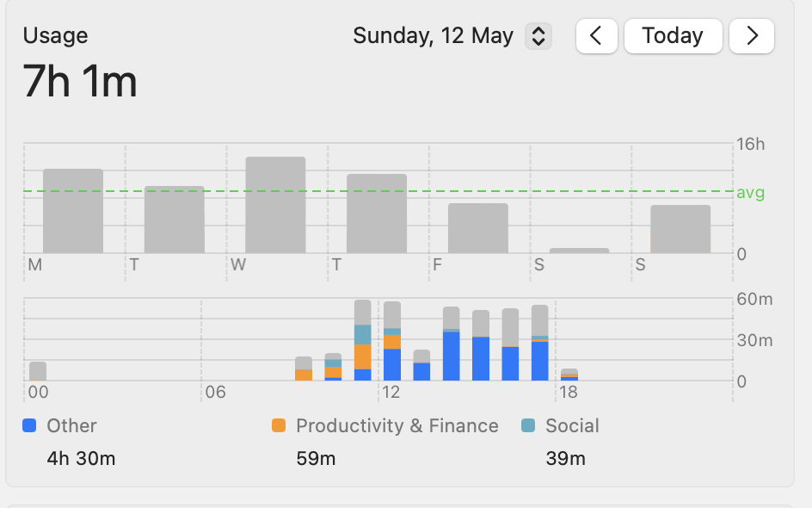Click the Social 39m duration value
This screenshot has width=812, height=508.
[x=565, y=458]
